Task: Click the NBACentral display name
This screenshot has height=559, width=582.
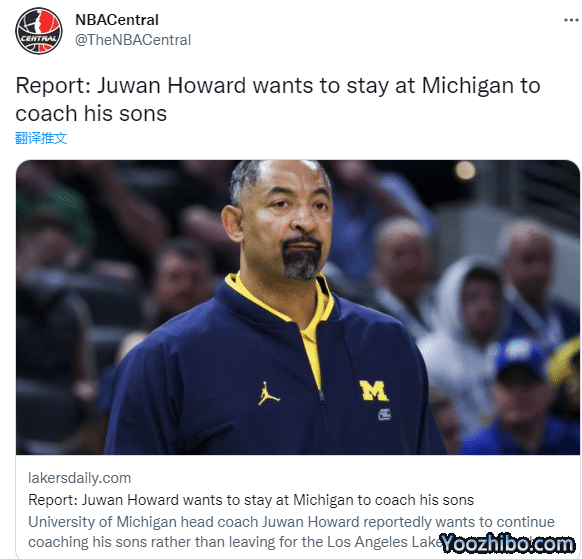Action: pos(117,20)
